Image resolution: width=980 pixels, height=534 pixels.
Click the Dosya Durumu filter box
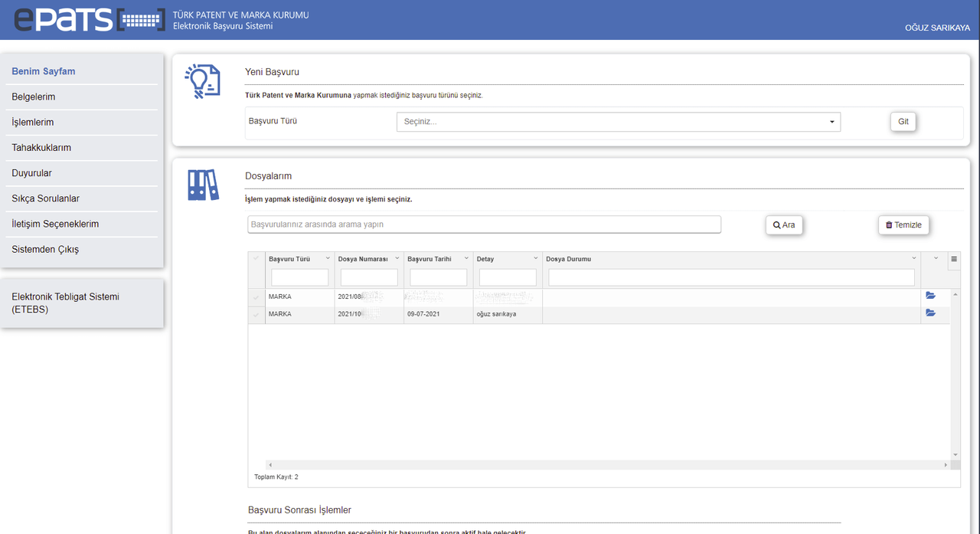click(x=731, y=277)
